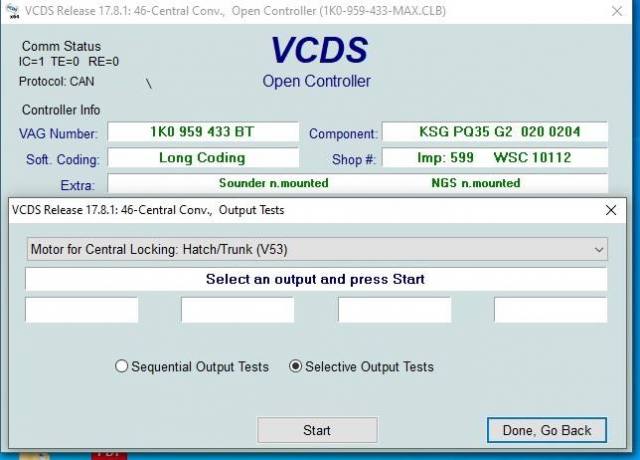This screenshot has width=640, height=460.
Task: Click the third empty result box
Action: coord(394,310)
